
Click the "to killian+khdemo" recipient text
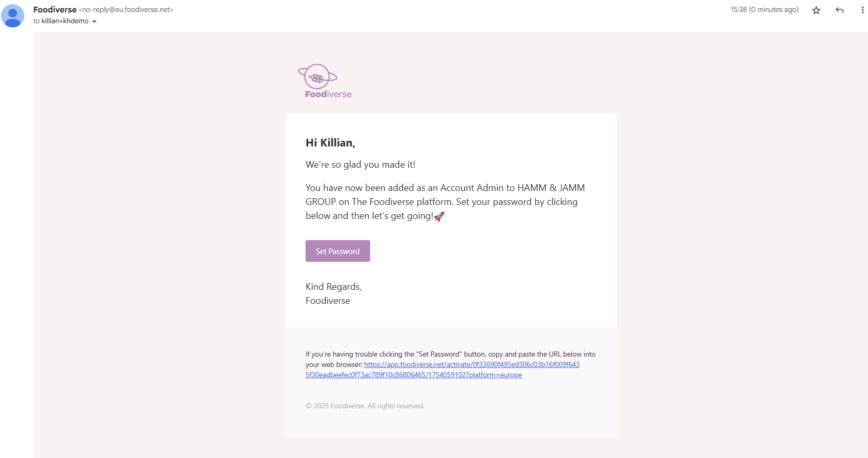pos(61,21)
